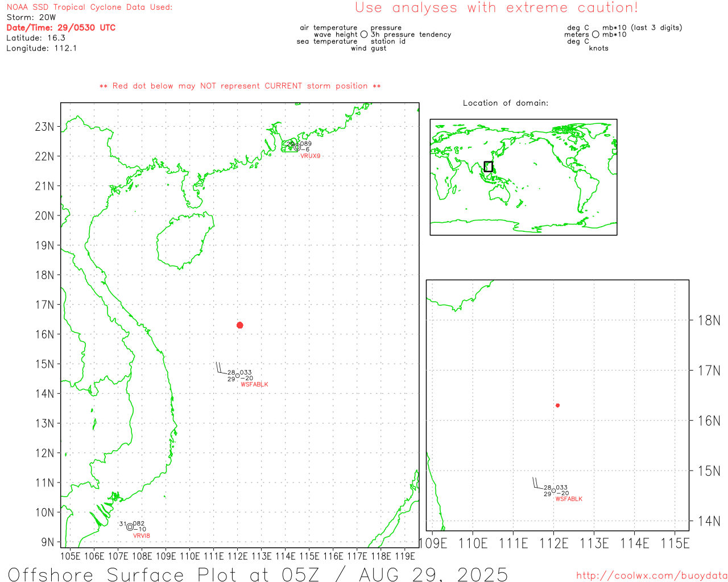Click the legend circle for station plot model
728x582 pixels.
[x=364, y=35]
